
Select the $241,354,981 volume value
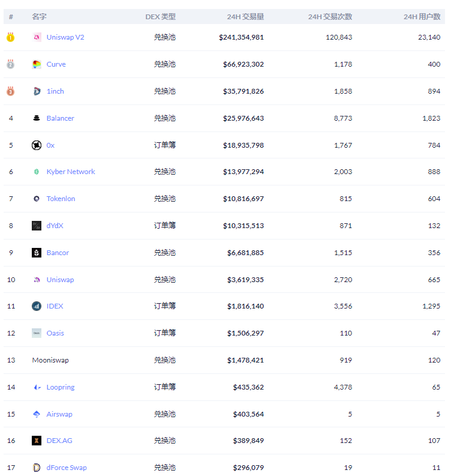pos(242,37)
